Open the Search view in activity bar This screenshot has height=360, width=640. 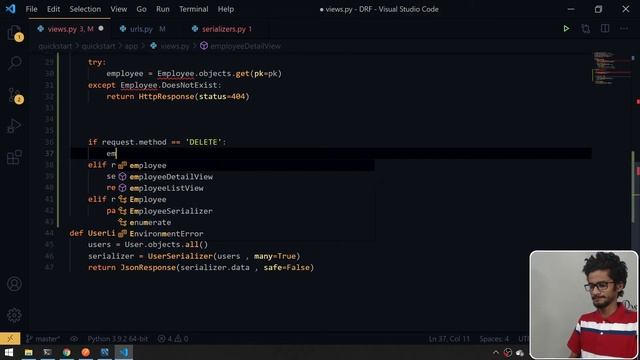pos(14,63)
